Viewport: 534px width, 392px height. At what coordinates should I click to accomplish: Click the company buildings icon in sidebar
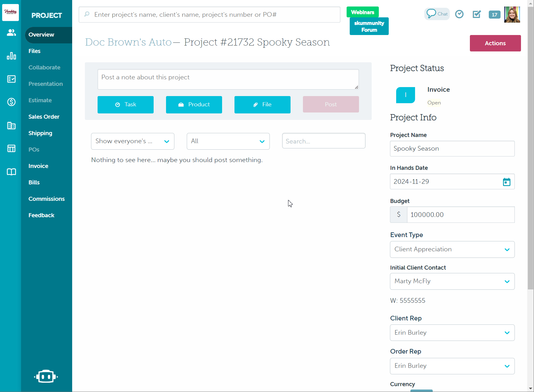[x=11, y=126]
